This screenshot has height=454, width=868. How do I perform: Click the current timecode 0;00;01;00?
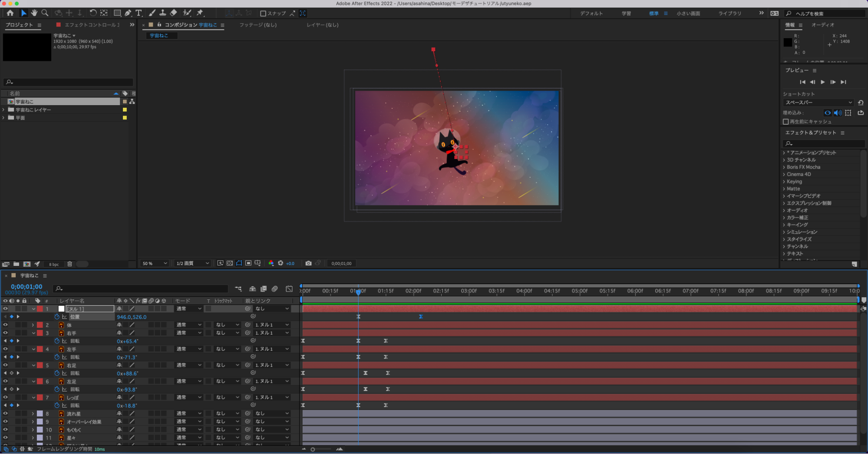26,287
